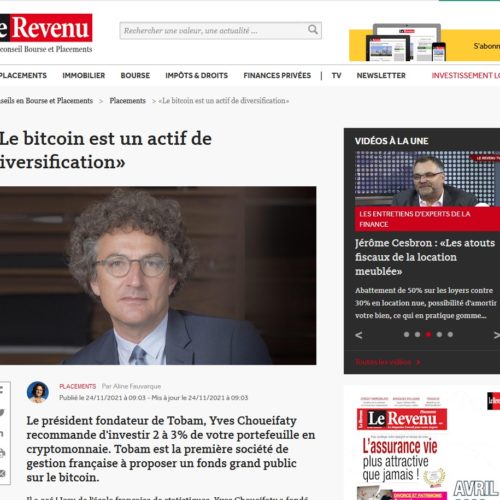Go to previous video with left arrow
500x500 pixels.
pyautogui.click(x=359, y=335)
